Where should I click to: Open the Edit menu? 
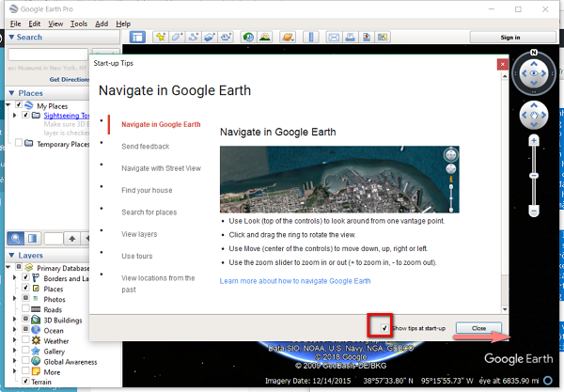coord(35,24)
